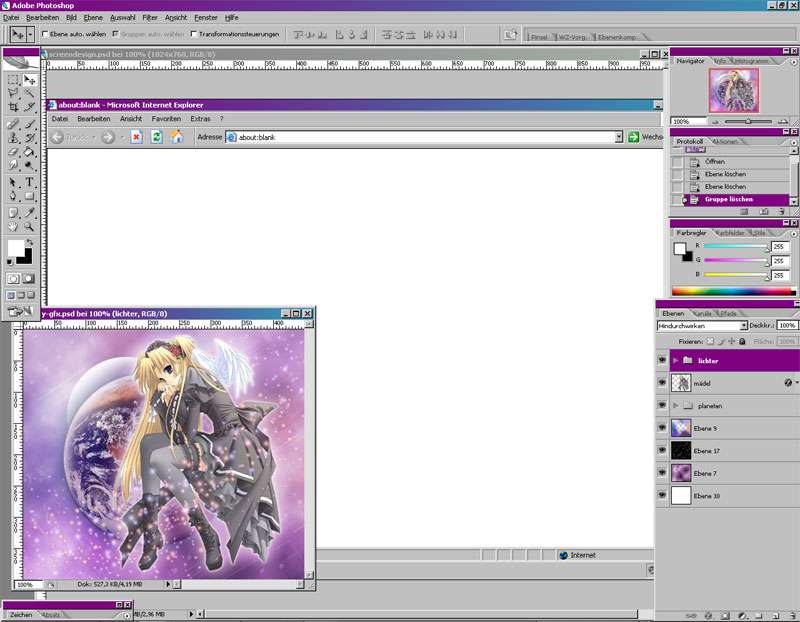Click the Internet Explorer address field
The width and height of the screenshot is (800, 622).
point(420,137)
